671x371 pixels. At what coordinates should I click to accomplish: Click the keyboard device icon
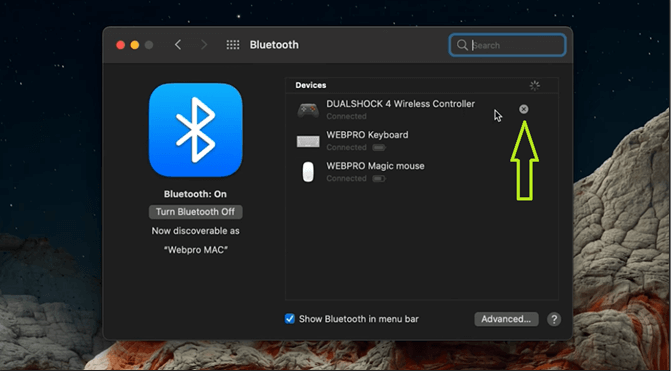pyautogui.click(x=308, y=141)
